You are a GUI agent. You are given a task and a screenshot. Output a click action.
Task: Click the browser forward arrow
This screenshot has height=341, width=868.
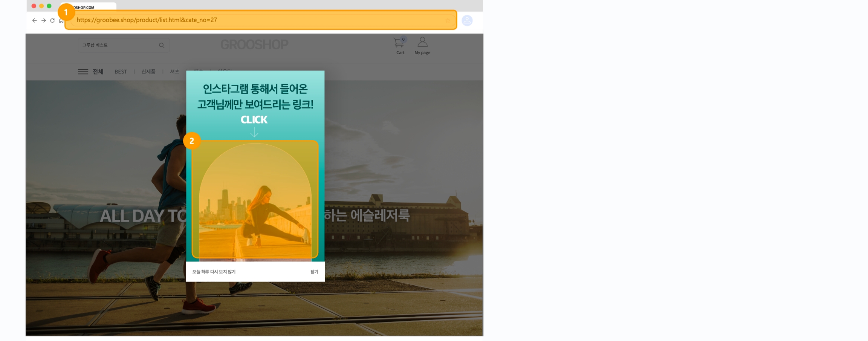coord(44,20)
